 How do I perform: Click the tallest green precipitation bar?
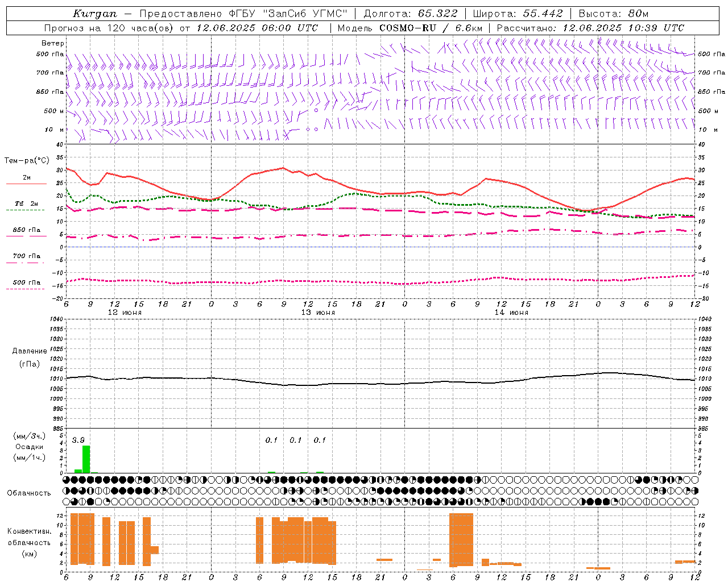(x=86, y=459)
